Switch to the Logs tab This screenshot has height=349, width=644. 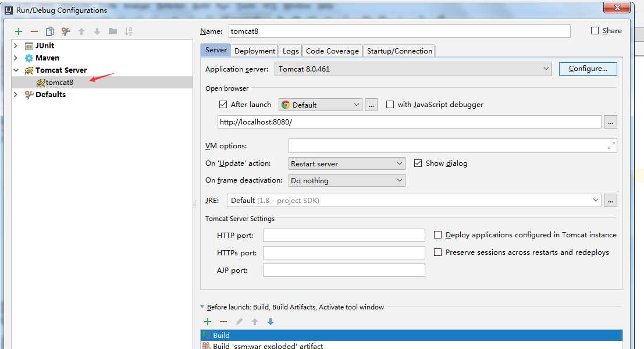(x=290, y=51)
